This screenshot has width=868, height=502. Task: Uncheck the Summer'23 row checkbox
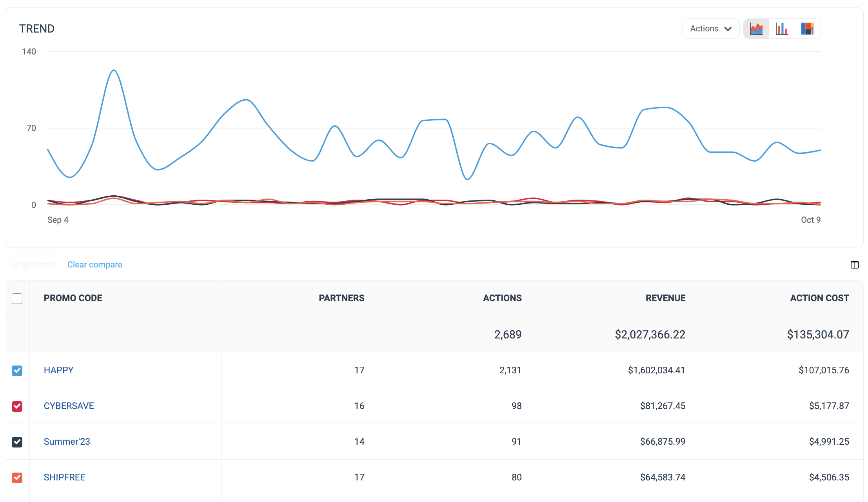[x=17, y=442]
